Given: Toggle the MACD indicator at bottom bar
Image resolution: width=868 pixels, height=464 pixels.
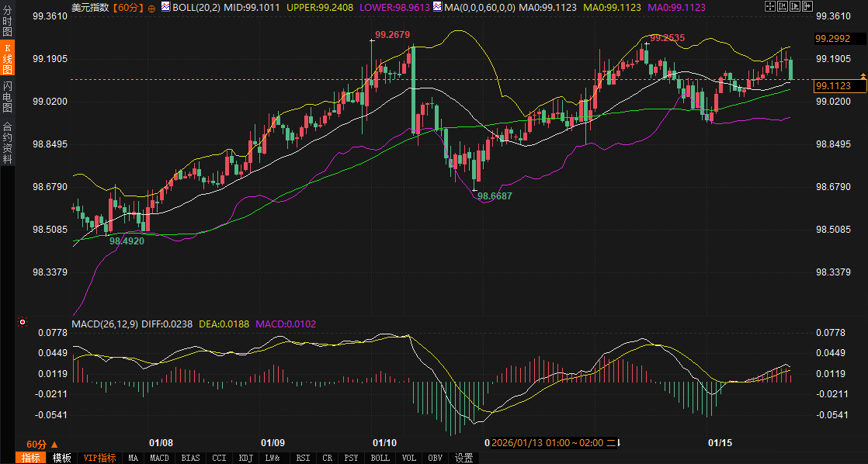Looking at the screenshot, I should [159, 458].
